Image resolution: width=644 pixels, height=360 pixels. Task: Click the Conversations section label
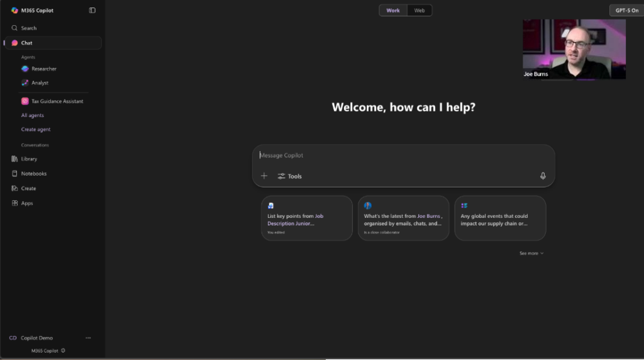[x=35, y=145]
